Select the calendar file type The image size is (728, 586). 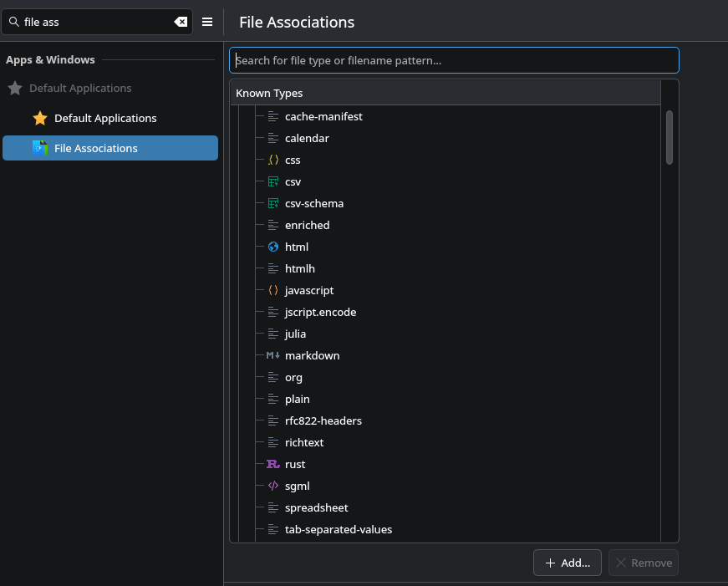click(307, 138)
